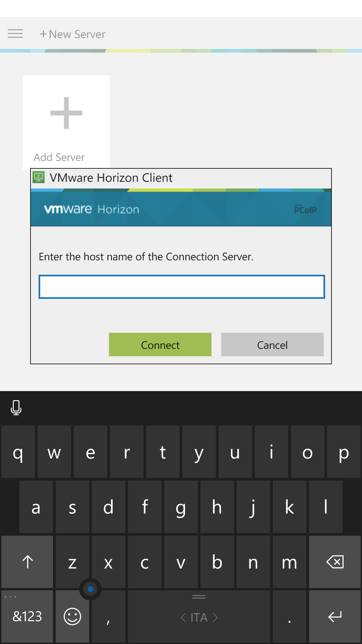
Task: Tap the x key
Action: [x=109, y=562]
